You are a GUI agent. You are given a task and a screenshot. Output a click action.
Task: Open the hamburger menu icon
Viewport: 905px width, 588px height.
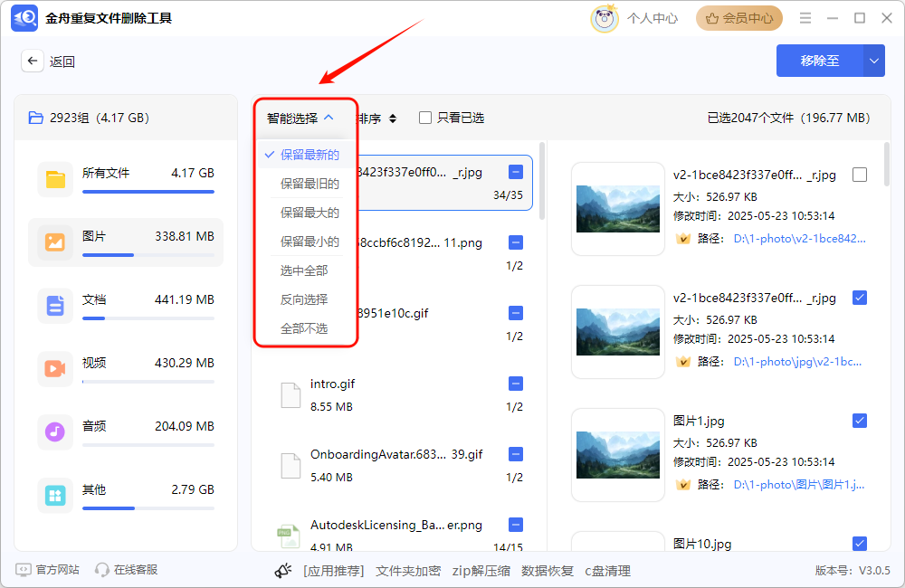pos(805,18)
